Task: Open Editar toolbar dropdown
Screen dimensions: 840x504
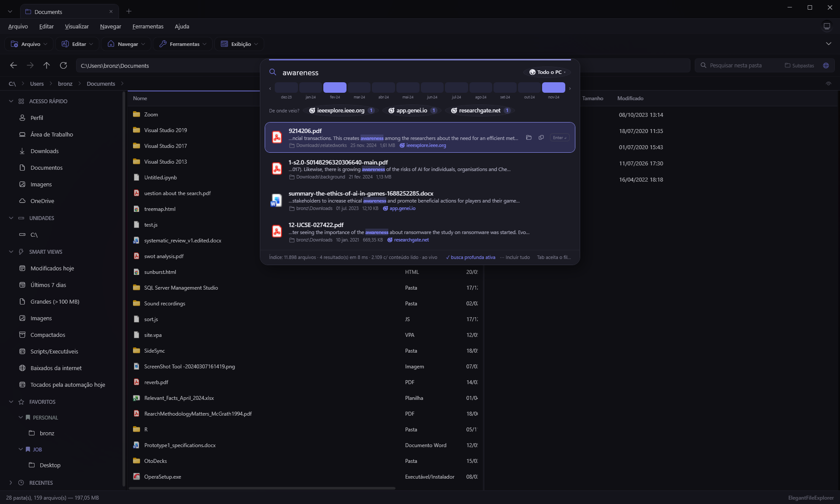Action: click(77, 44)
